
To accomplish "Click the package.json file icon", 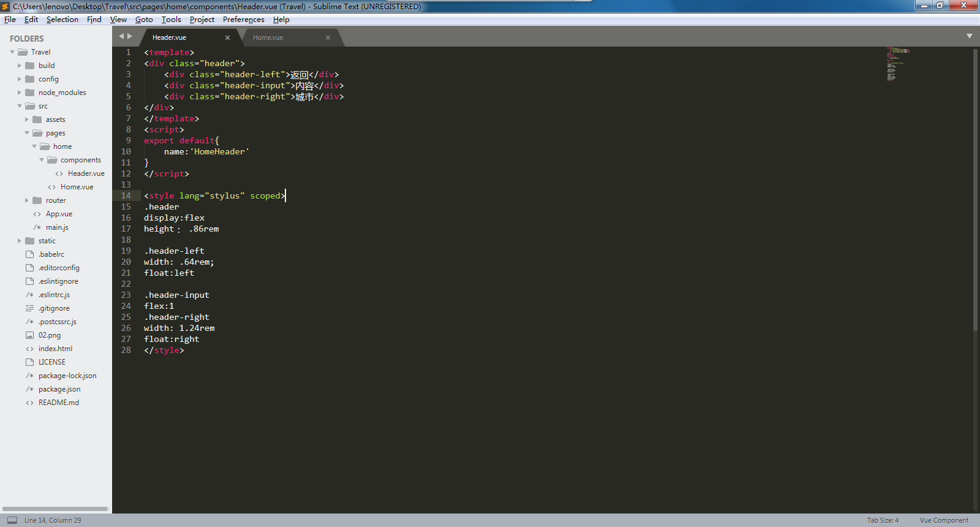I will [29, 389].
